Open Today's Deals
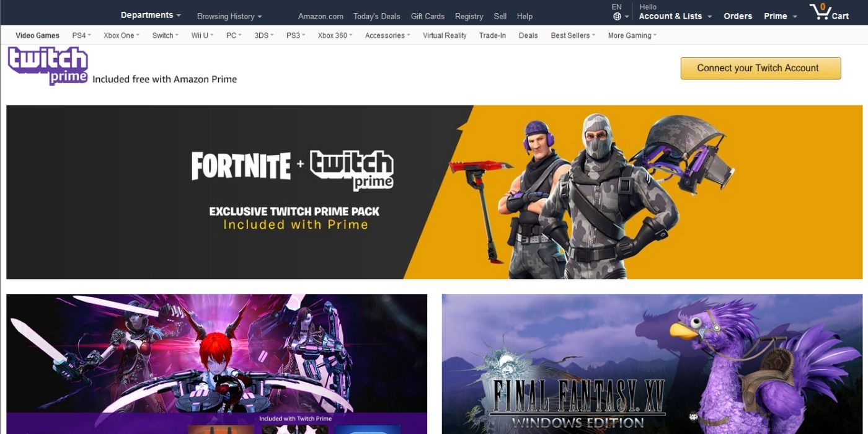 coord(377,16)
